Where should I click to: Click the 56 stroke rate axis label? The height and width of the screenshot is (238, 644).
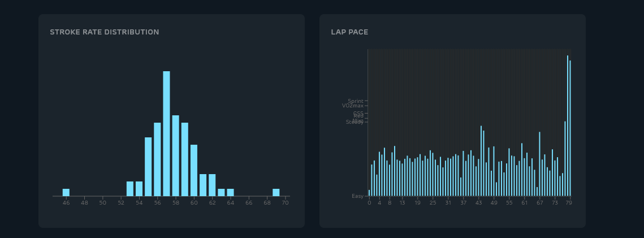(x=157, y=203)
